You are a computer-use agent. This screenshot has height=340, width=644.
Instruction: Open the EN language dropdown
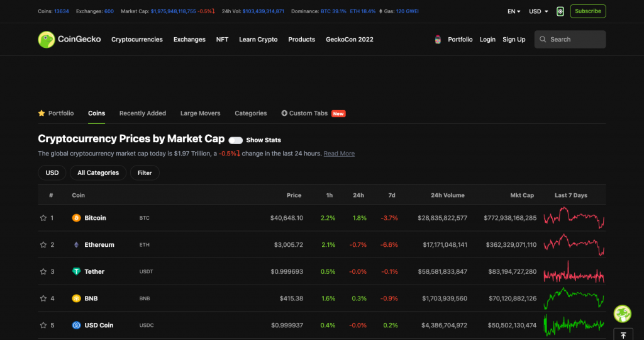click(x=514, y=11)
